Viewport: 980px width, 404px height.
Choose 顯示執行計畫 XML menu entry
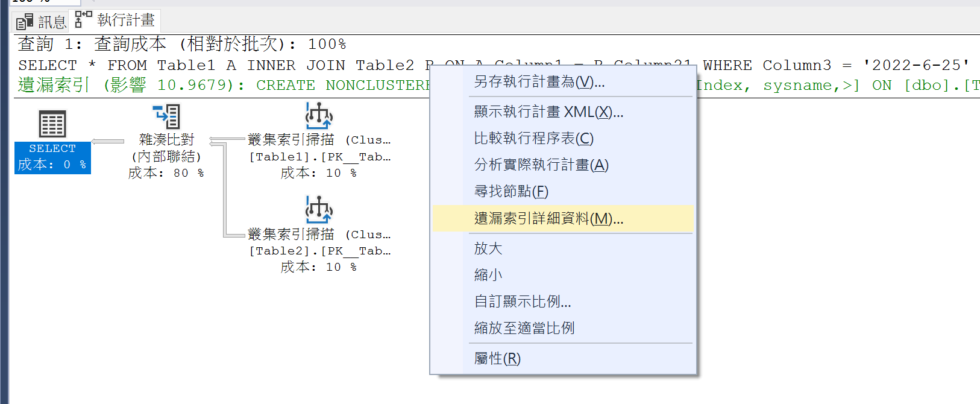tap(563, 112)
